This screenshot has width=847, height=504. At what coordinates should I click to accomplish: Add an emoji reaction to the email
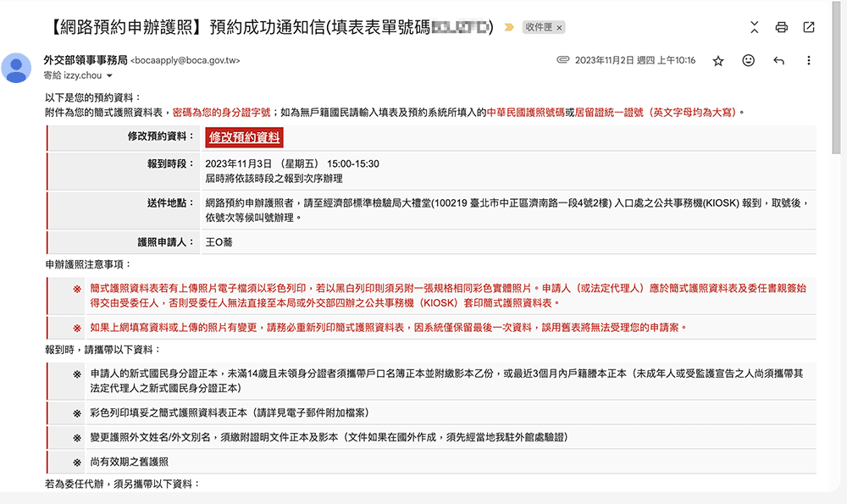tap(748, 61)
